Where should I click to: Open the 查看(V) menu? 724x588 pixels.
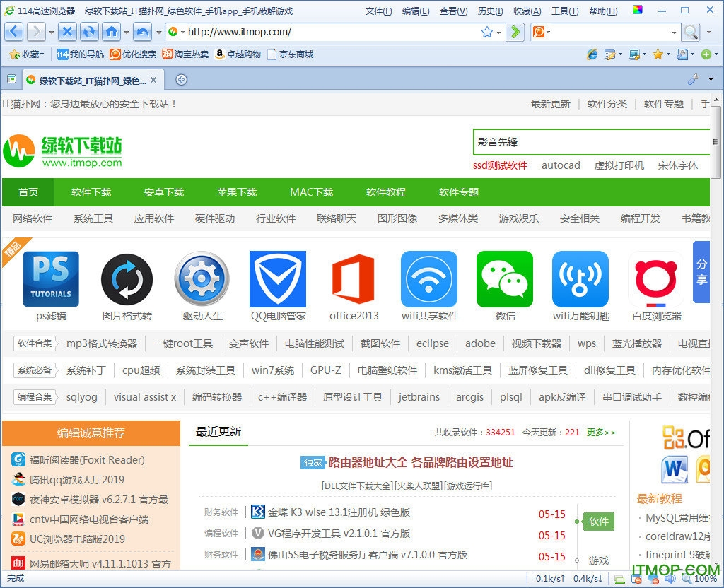click(453, 11)
